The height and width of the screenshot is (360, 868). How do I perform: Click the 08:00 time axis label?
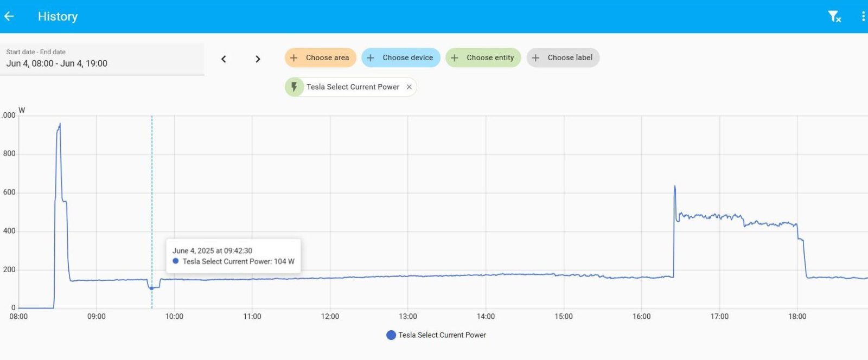[18, 317]
